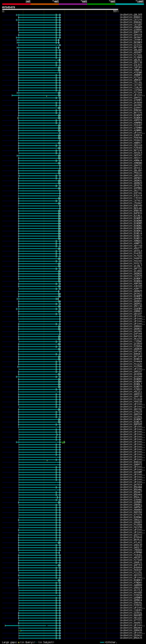This screenshot has width=146, height=644.
Task: Select the UniRef100_C3ZEW2 label
Action: point(131,342)
